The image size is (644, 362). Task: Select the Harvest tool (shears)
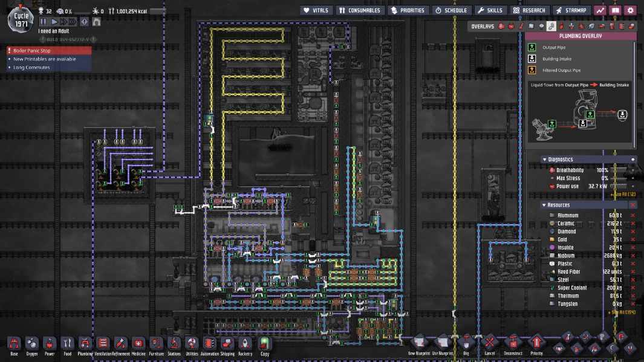click(630, 349)
